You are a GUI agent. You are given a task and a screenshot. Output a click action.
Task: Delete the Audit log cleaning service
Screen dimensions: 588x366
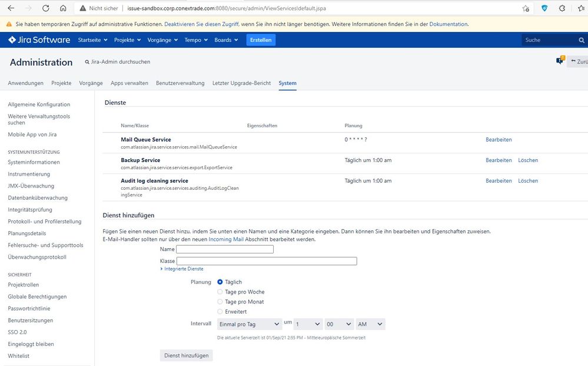pyautogui.click(x=528, y=181)
